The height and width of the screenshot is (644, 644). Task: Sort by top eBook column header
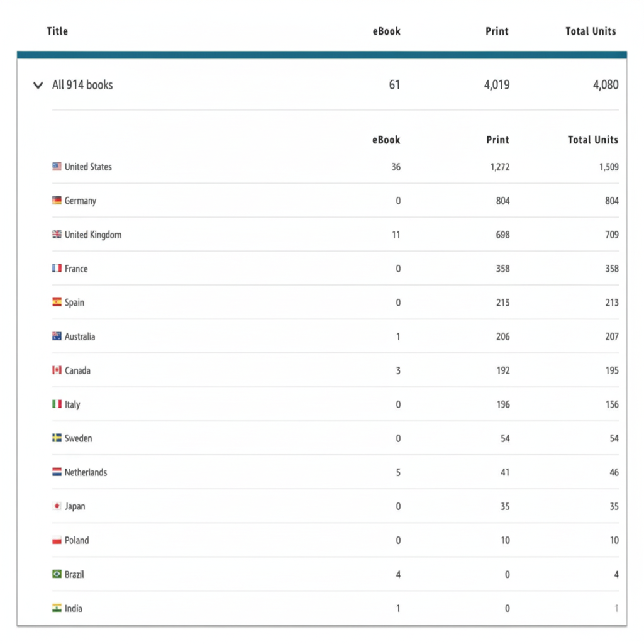[x=386, y=31]
